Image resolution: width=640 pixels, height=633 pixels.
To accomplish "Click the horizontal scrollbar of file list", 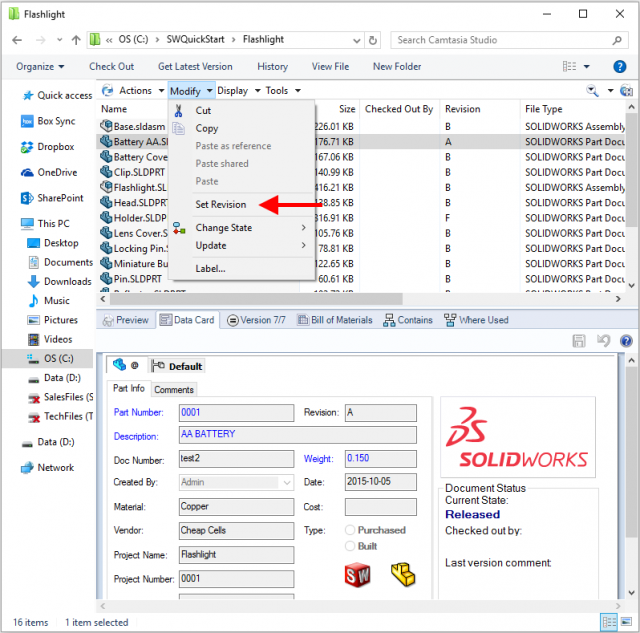I will (256, 299).
